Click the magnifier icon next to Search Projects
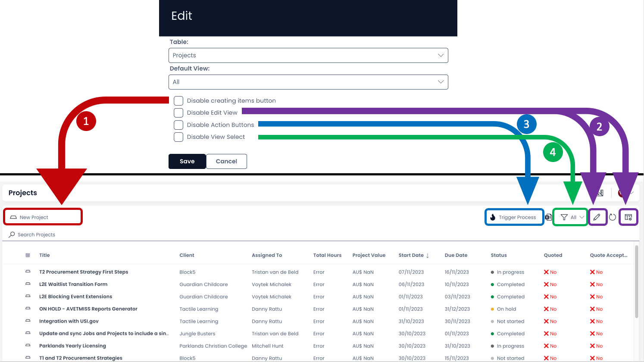This screenshot has width=644, height=362. click(12, 234)
